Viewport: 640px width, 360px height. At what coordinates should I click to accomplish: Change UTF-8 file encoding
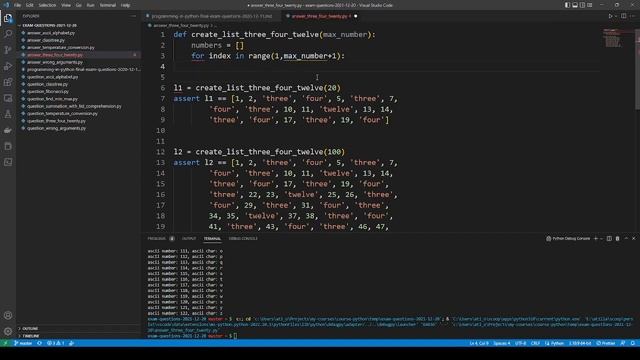click(x=520, y=343)
